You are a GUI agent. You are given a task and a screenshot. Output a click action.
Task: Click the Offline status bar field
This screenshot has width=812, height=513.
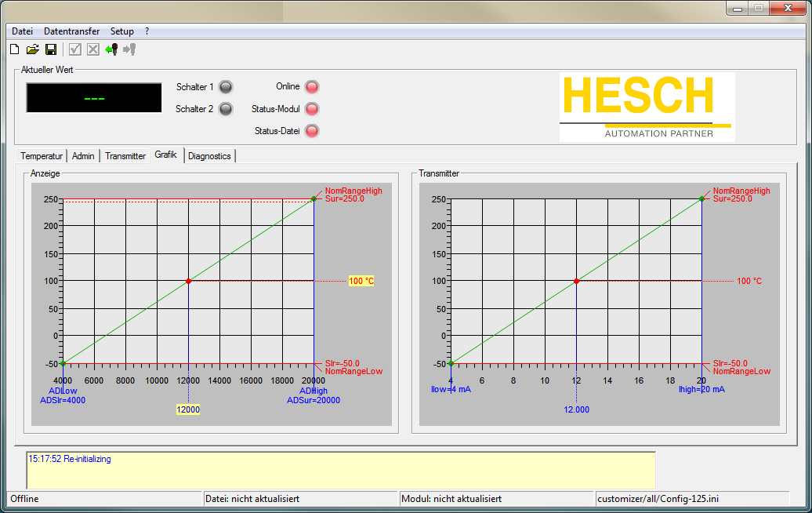tap(104, 499)
